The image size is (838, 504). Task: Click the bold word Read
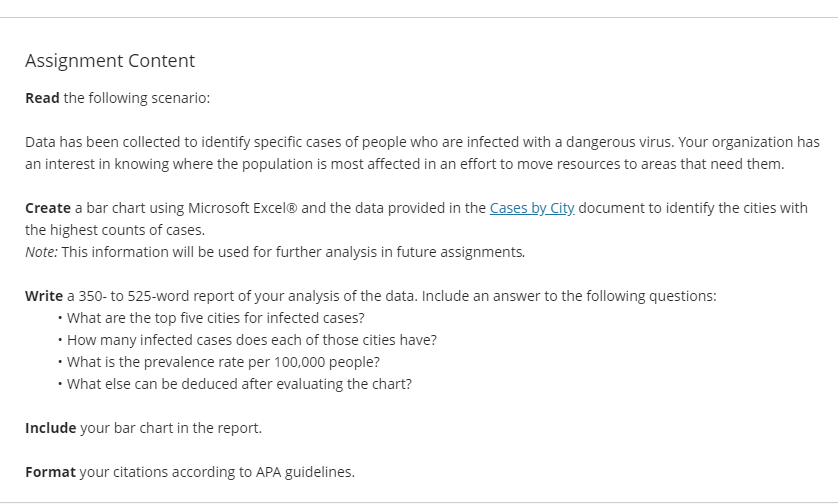click(x=42, y=98)
